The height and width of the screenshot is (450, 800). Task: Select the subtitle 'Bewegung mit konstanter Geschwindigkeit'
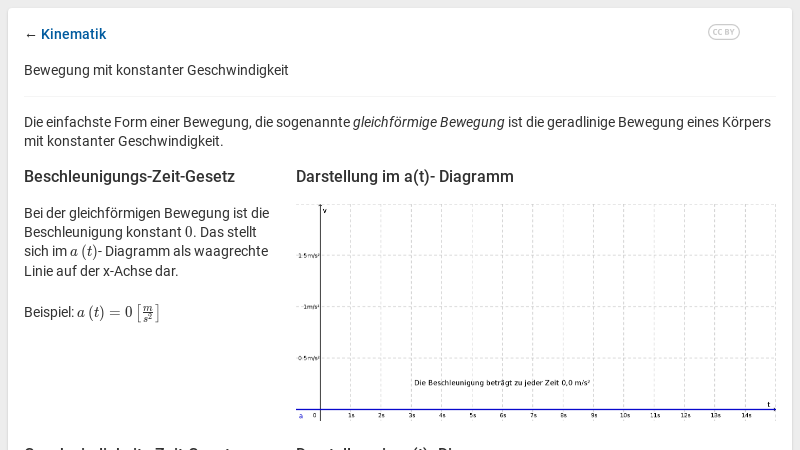[156, 70]
